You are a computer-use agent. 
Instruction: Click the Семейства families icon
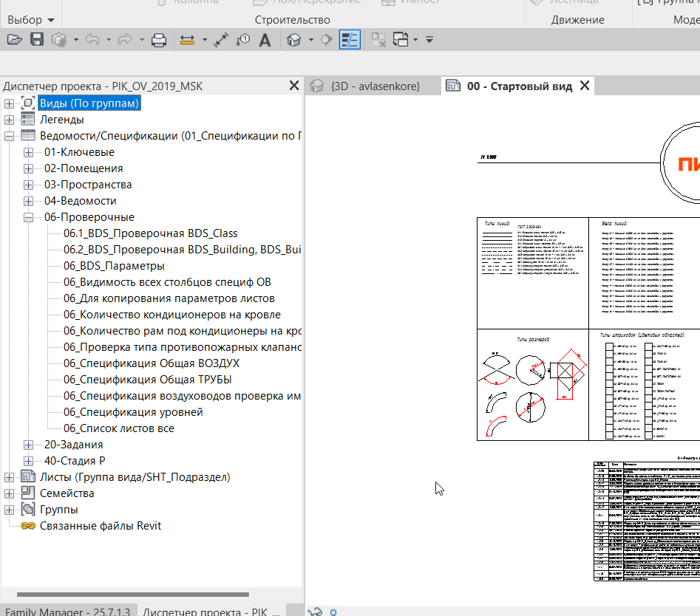click(27, 493)
